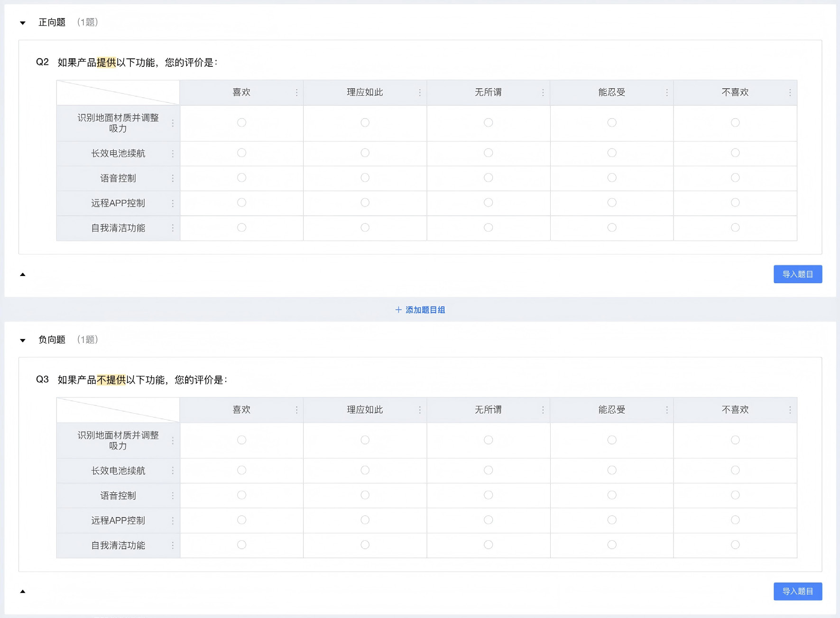Collapse the 负向题 question group
840x618 pixels.
point(23,340)
